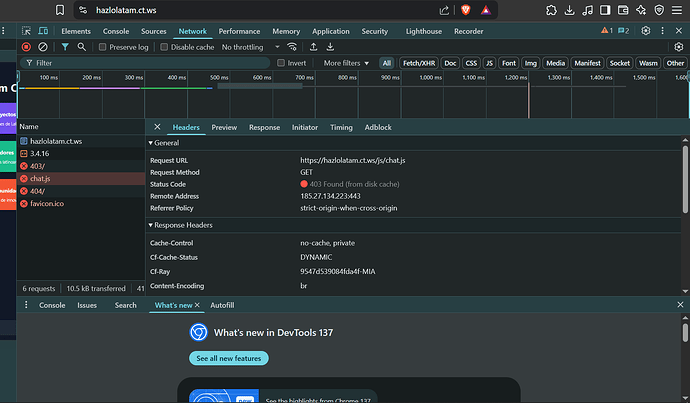The image size is (690, 403).
Task: Open the browser downloads icon
Action: [x=569, y=10]
